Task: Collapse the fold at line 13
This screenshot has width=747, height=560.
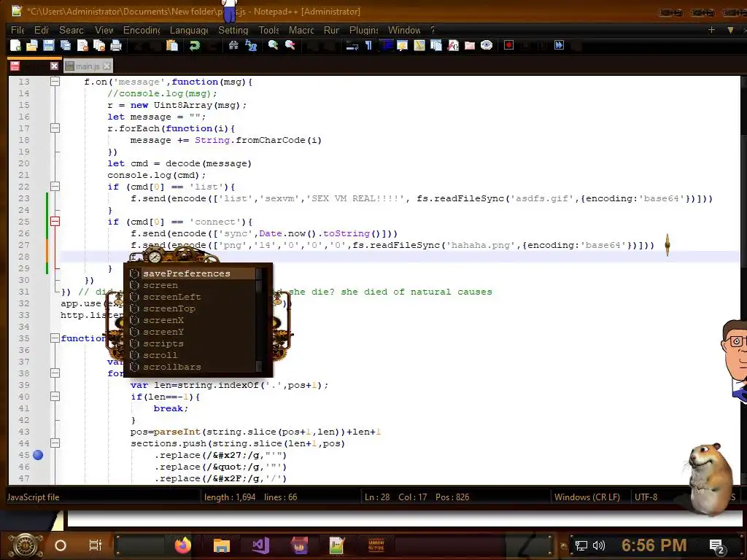Action: click(x=55, y=82)
